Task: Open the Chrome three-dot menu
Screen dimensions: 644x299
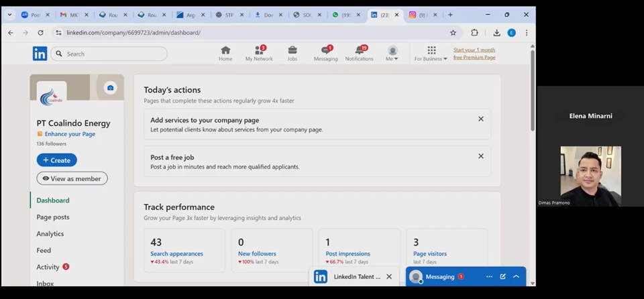Action: [x=527, y=33]
